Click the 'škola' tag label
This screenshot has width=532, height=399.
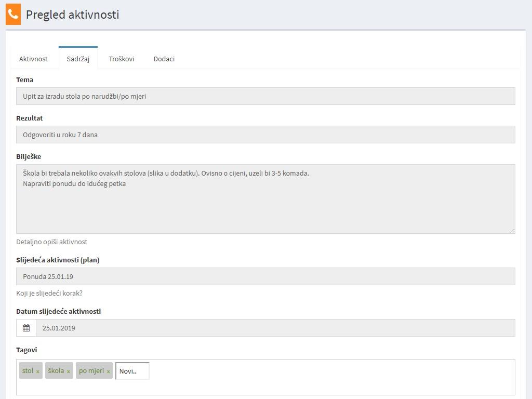(56, 371)
